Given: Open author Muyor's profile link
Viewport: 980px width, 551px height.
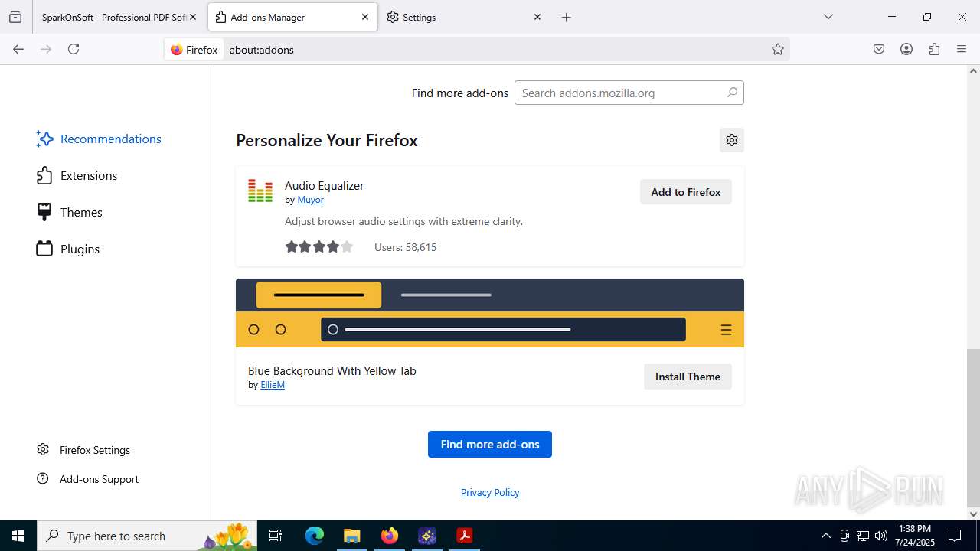Looking at the screenshot, I should (310, 200).
